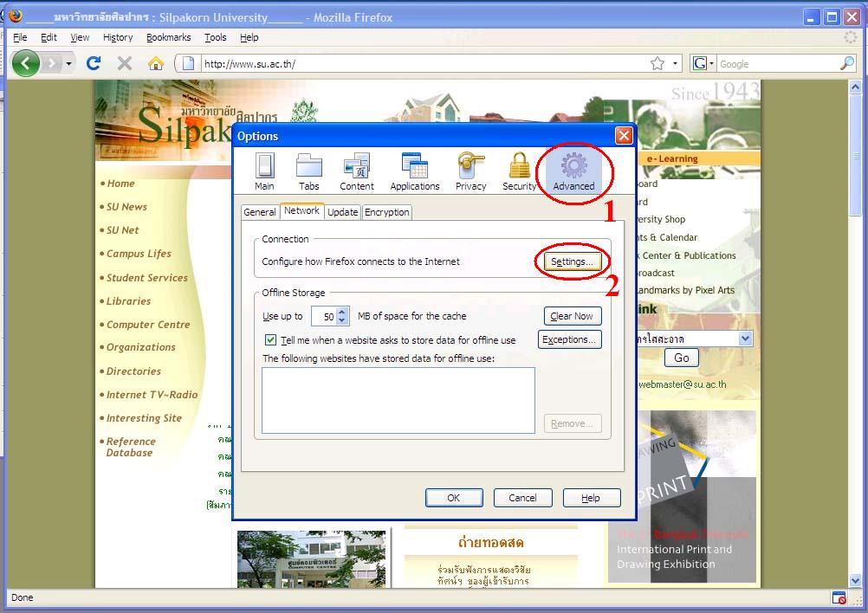This screenshot has width=868, height=613.
Task: Open the Tools menu
Action: tap(216, 37)
